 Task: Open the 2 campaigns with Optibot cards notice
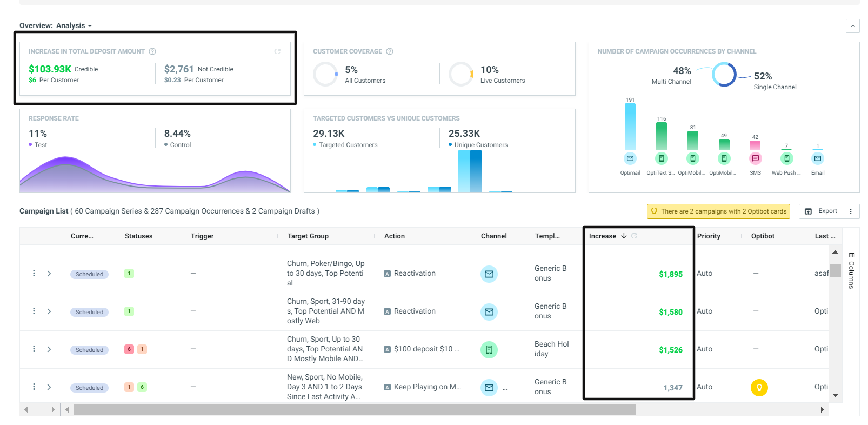tap(718, 211)
